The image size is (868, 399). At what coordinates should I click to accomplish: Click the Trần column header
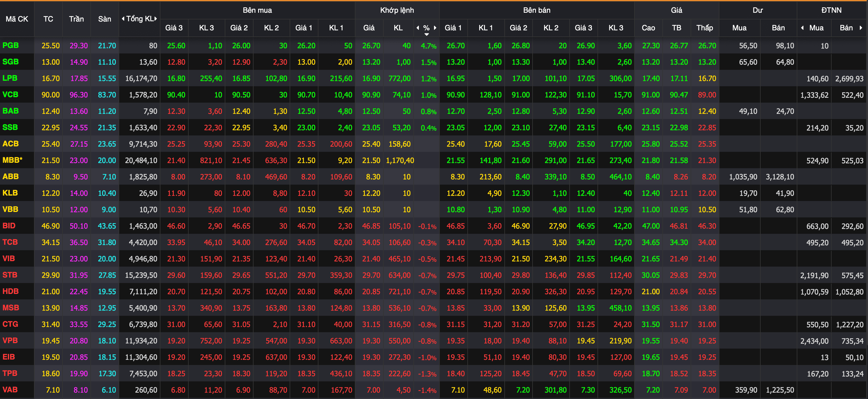pos(76,19)
